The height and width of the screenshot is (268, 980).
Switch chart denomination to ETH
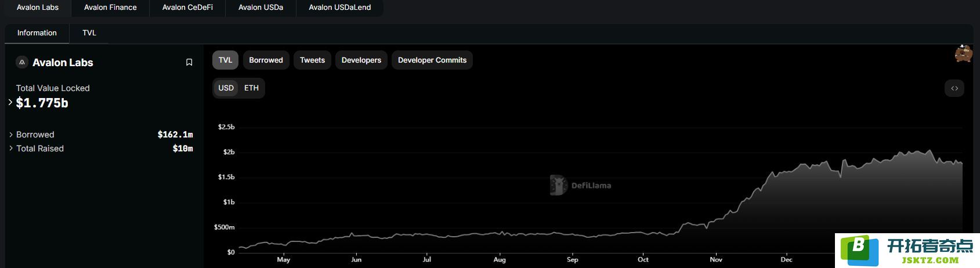coord(251,88)
